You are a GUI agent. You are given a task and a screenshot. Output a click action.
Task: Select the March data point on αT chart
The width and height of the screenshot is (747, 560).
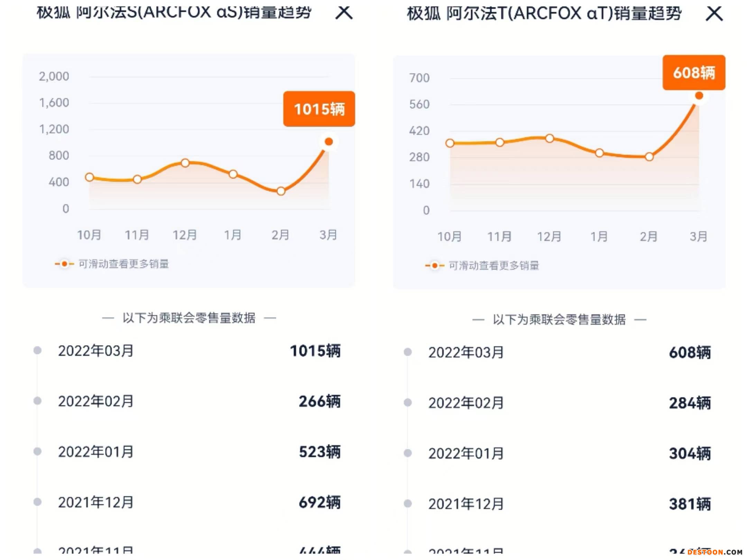(x=699, y=96)
